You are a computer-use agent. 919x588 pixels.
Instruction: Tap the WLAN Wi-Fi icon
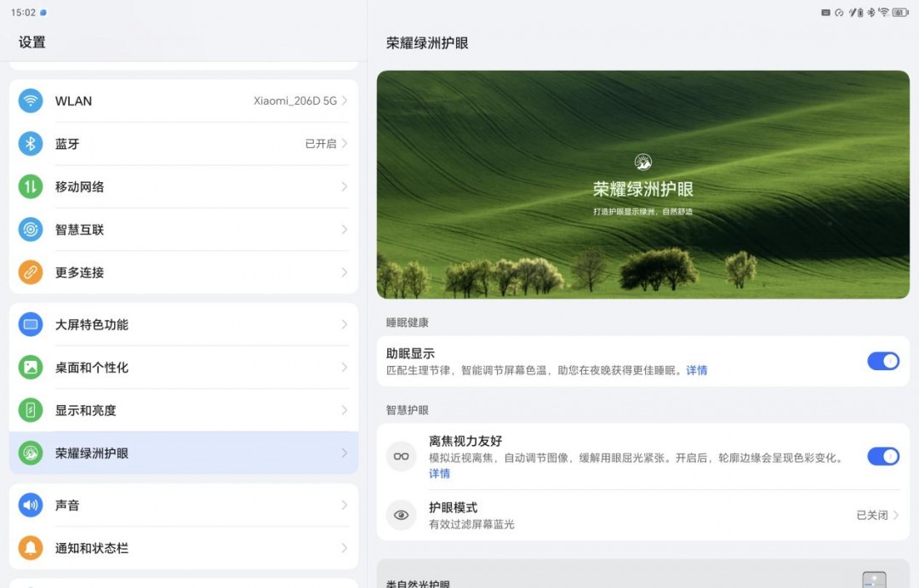31,100
